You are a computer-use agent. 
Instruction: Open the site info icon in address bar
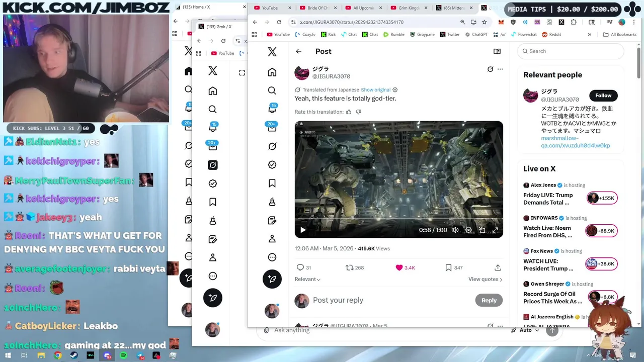pos(293,22)
